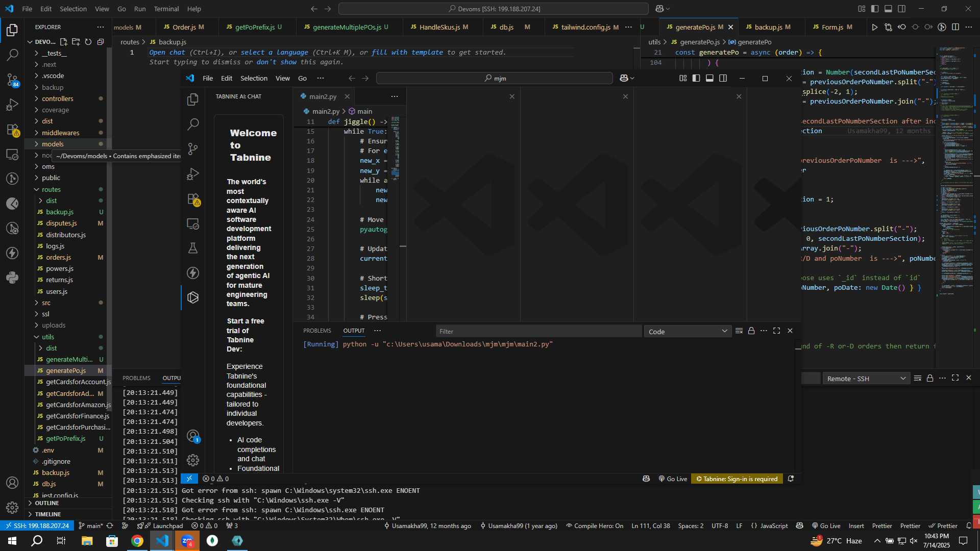
Task: Toggle output scroll lock in mjm panel
Action: (751, 331)
